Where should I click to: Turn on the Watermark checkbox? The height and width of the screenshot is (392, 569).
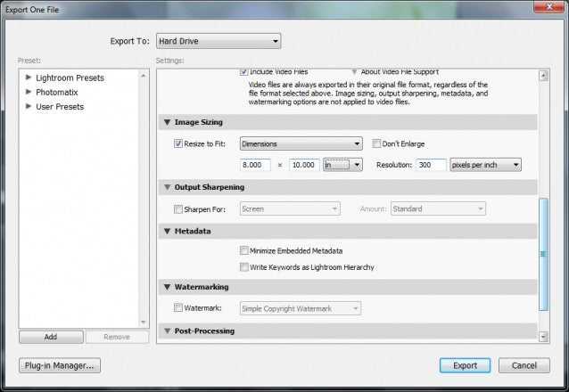[x=177, y=309]
